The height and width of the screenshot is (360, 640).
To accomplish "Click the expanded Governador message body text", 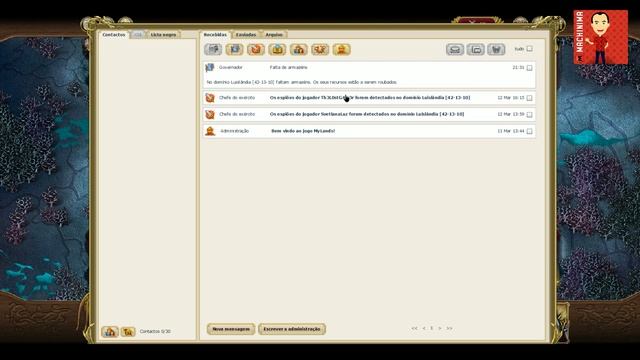I will click(x=302, y=82).
